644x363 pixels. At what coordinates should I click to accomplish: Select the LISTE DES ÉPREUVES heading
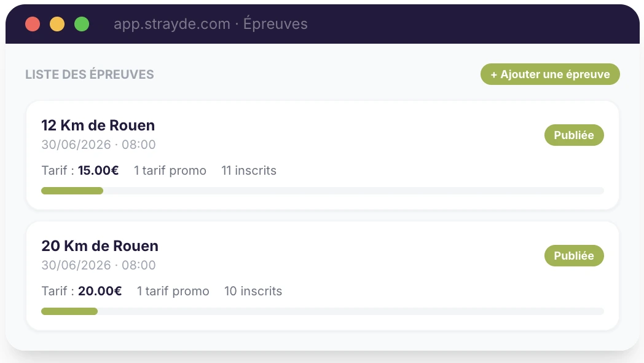[89, 74]
